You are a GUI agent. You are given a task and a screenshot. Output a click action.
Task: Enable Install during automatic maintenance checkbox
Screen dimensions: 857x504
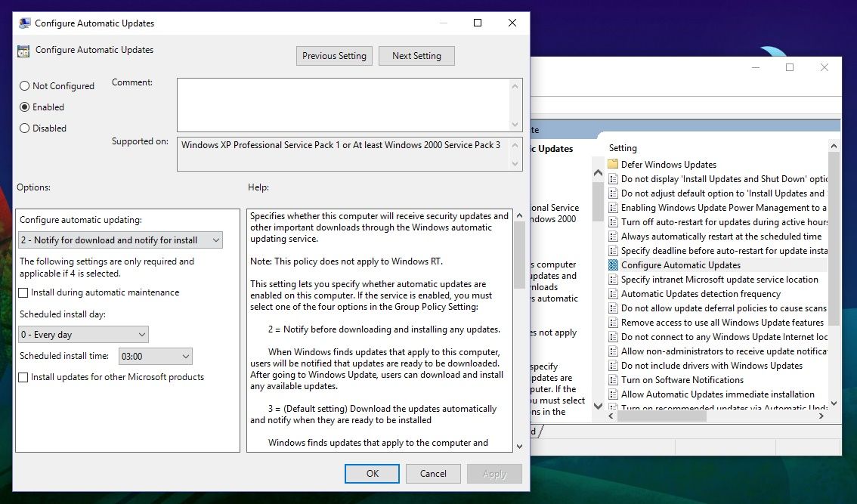24,292
